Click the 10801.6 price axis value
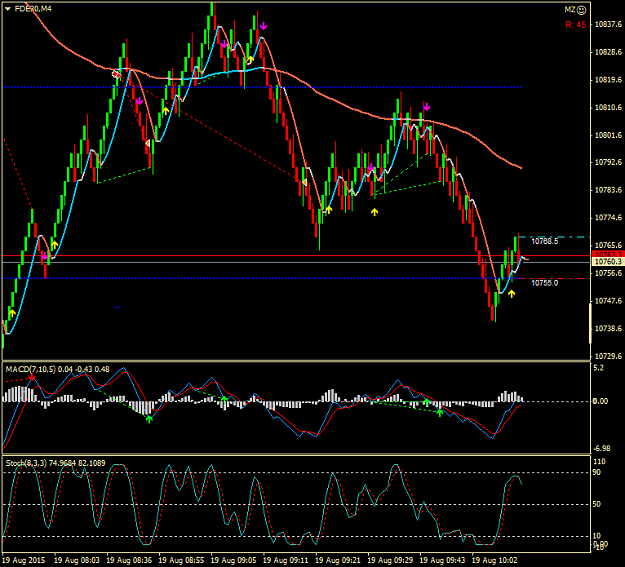Viewport: 625px width, 567px height. coord(608,135)
